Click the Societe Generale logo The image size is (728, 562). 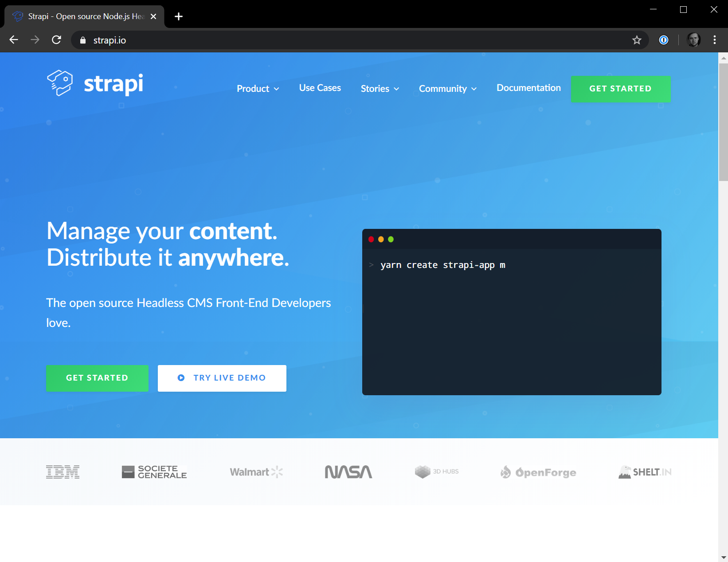tap(154, 472)
